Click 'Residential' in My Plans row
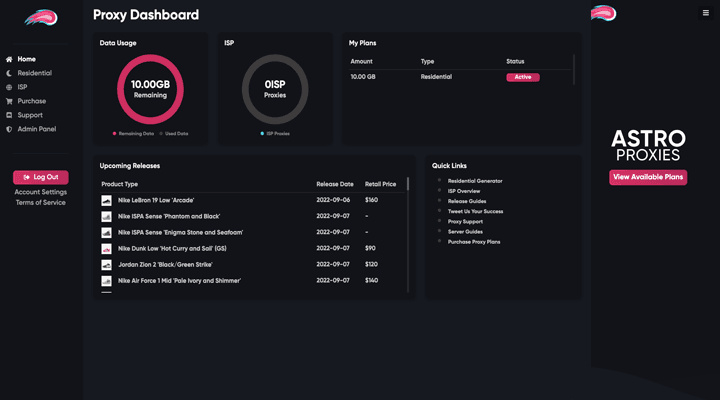The image size is (720, 400). [436, 77]
